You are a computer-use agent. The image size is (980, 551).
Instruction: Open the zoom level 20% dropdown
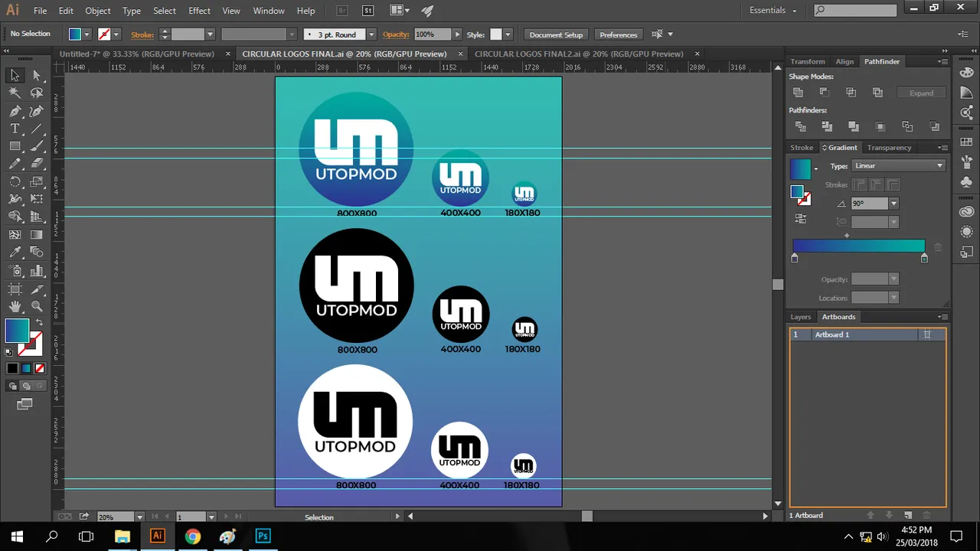139,517
